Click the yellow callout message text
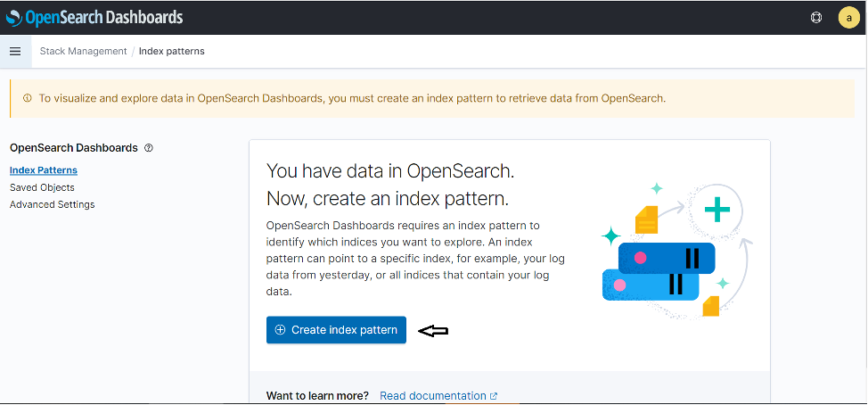The width and height of the screenshot is (868, 405). [x=352, y=99]
